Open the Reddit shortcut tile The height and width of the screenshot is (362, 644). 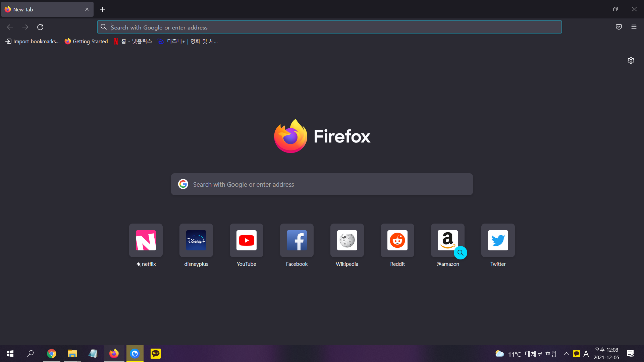pyautogui.click(x=397, y=245)
